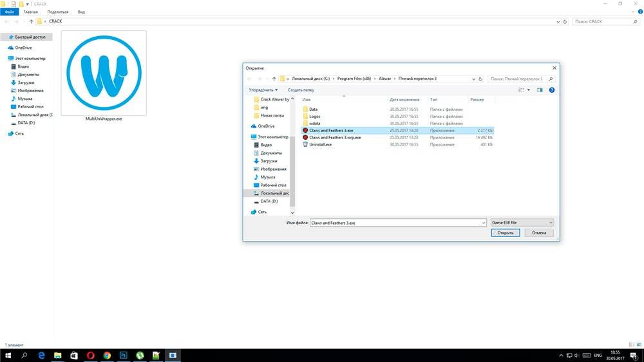Sort by Дата изменения column header
The height and width of the screenshot is (362, 644).
coord(404,99)
